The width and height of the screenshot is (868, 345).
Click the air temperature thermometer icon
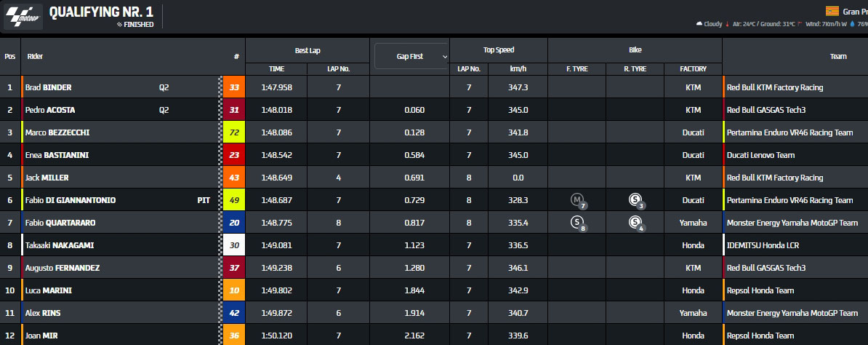pyautogui.click(x=727, y=24)
